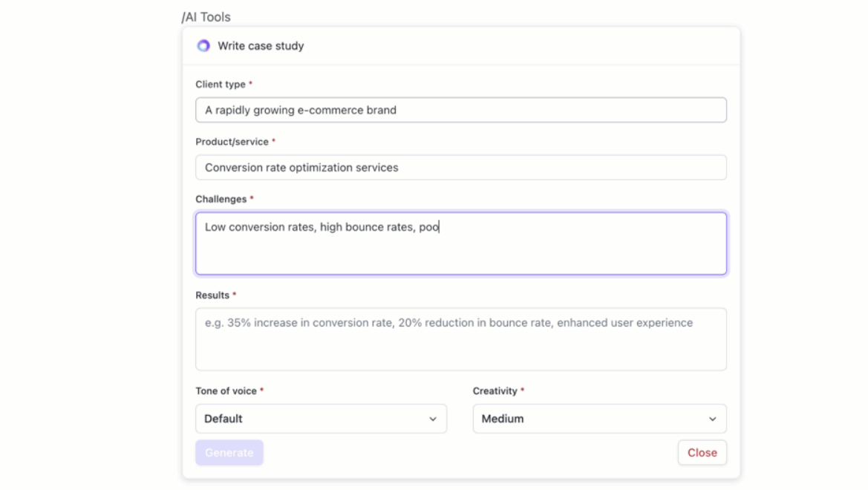Click the Product/service label

(x=232, y=142)
